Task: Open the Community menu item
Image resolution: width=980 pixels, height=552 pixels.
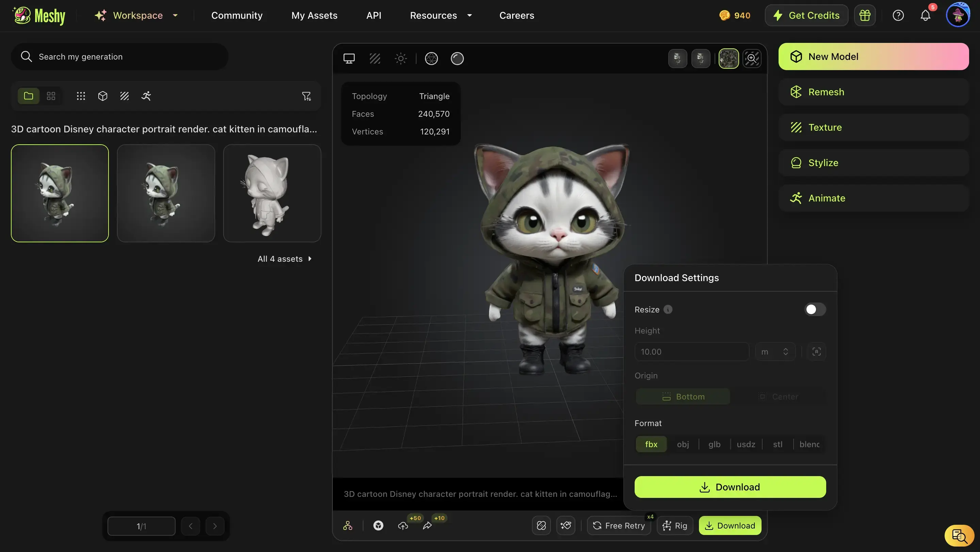Action: (236, 16)
